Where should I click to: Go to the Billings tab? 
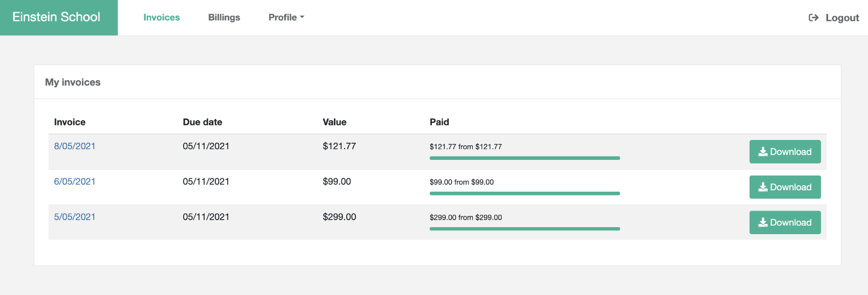click(224, 17)
